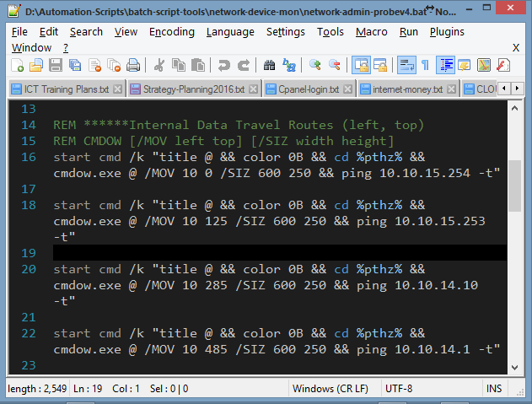Click the empty highlighted line 19
Screen dimensions: 532x404
pyautogui.click(x=280, y=253)
